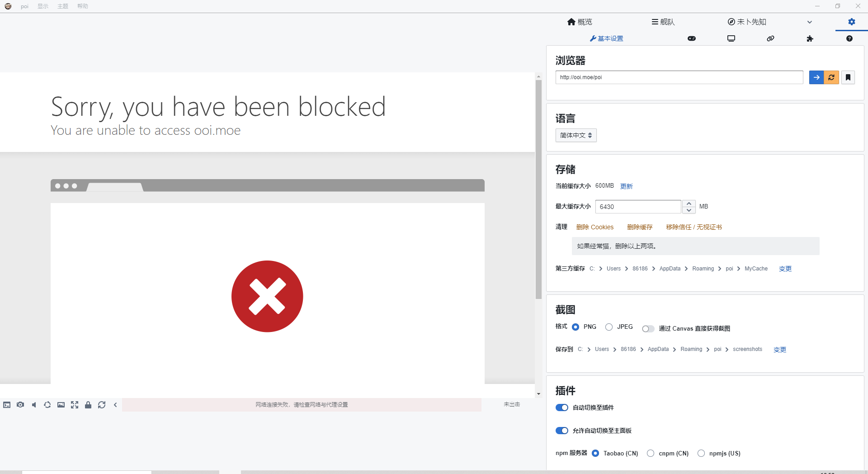Viewport: 868px width, 474px height.
Task: Click 删除 Cookies link
Action: pyautogui.click(x=595, y=227)
